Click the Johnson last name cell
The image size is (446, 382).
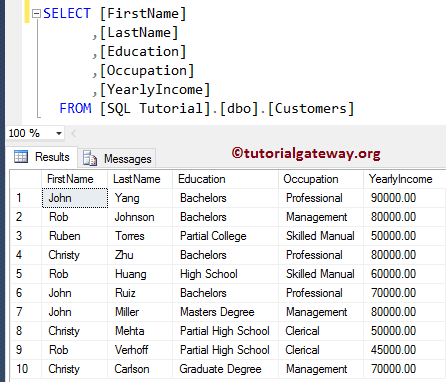click(140, 217)
